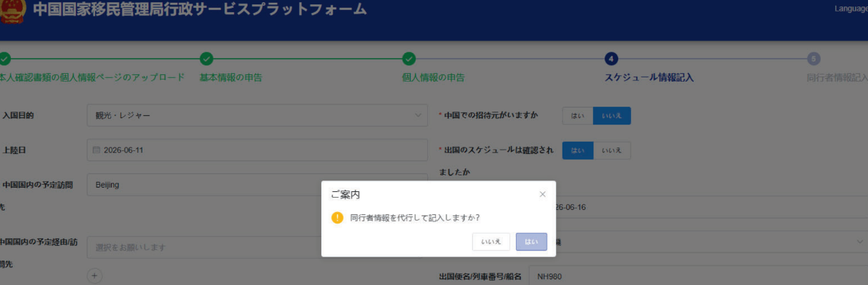Click the 上陸日 field label
Screen dimensions: 868x285
(x=14, y=150)
